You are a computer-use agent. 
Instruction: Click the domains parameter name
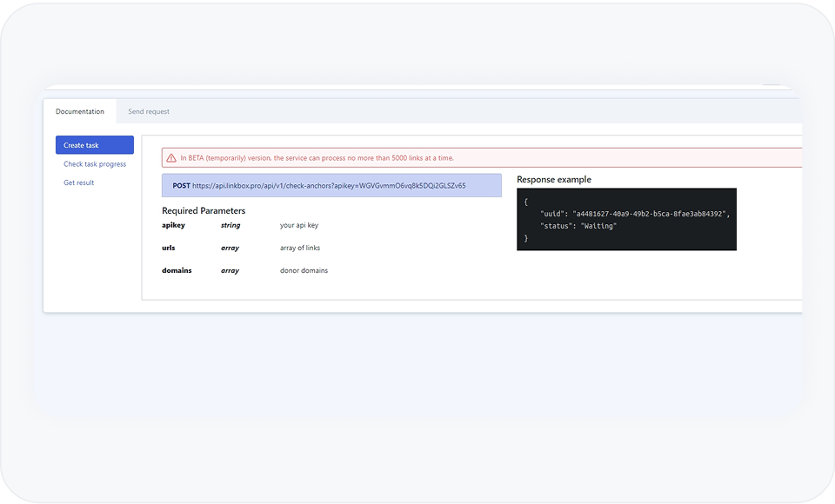(177, 270)
